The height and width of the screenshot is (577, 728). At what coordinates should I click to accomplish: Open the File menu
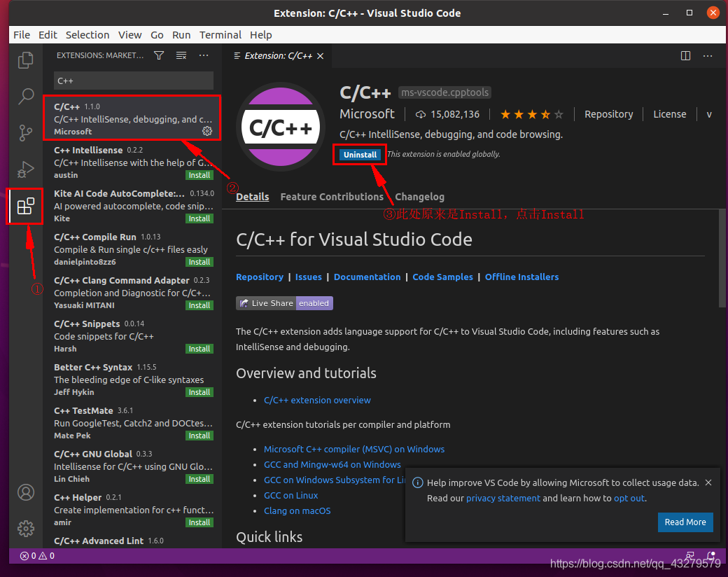coord(22,35)
